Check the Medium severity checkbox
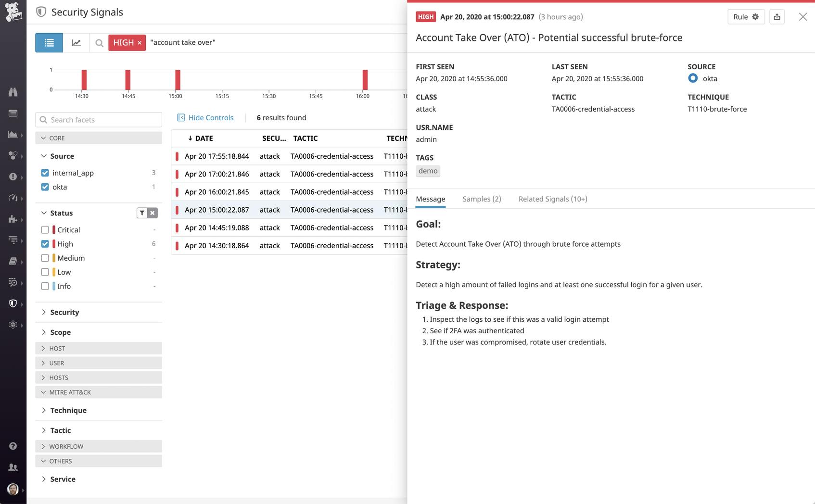The width and height of the screenshot is (815, 504). point(45,258)
